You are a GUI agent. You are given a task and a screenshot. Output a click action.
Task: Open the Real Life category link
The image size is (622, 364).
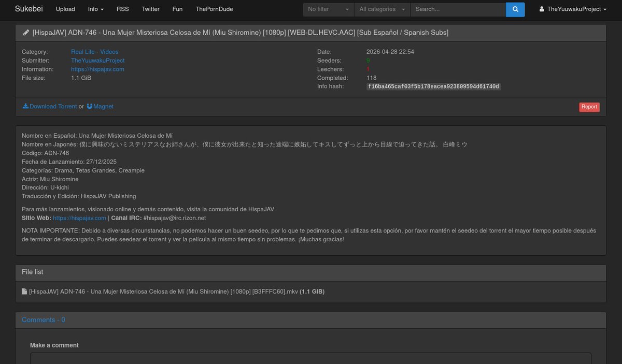tap(83, 52)
